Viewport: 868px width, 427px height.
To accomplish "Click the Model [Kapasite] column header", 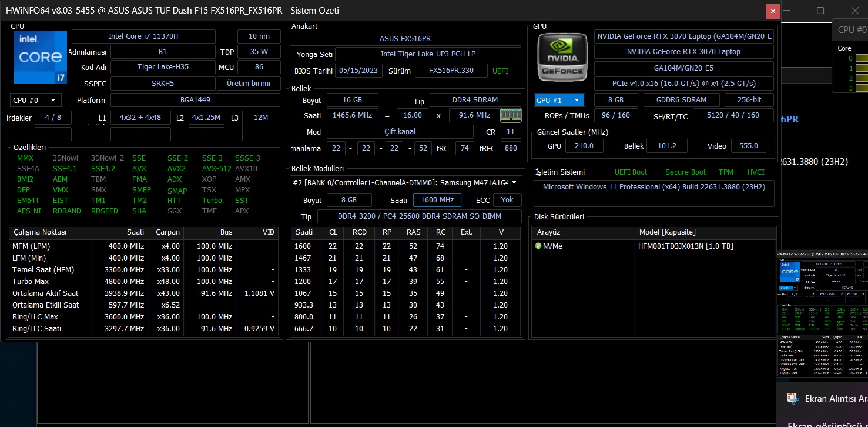I will (705, 232).
